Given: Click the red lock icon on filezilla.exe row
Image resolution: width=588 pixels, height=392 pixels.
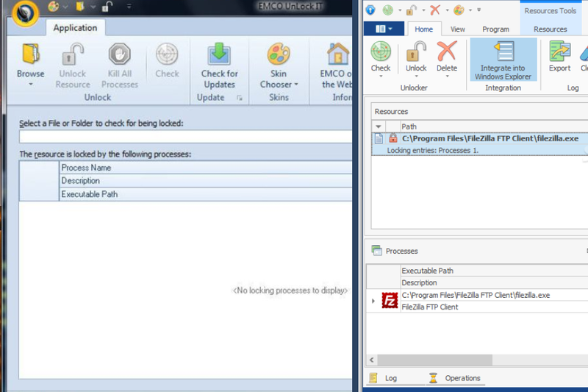Looking at the screenshot, I should [x=392, y=138].
